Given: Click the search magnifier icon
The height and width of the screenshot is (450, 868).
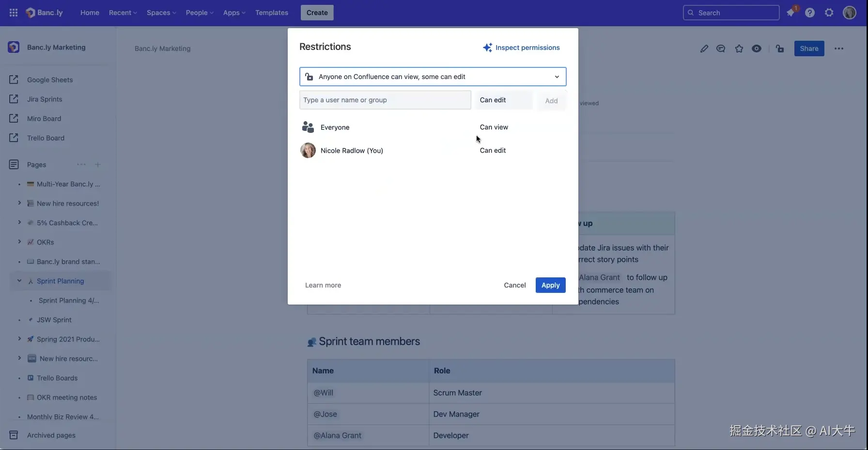Looking at the screenshot, I should point(691,13).
